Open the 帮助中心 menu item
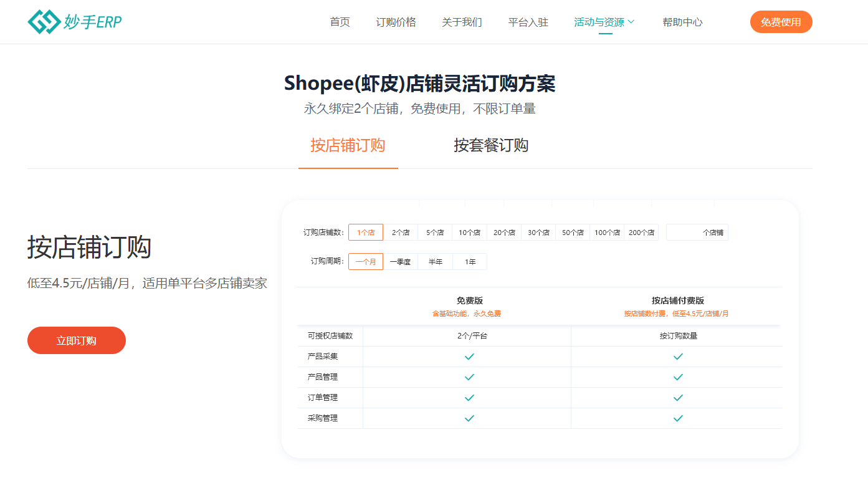Viewport: 868px width, 485px height. click(x=682, y=21)
